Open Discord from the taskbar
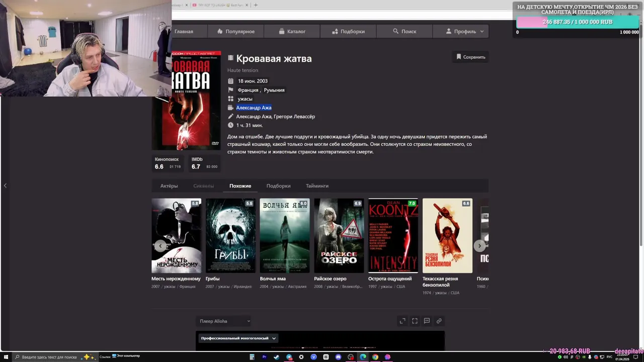644x362 pixels. 338,357
